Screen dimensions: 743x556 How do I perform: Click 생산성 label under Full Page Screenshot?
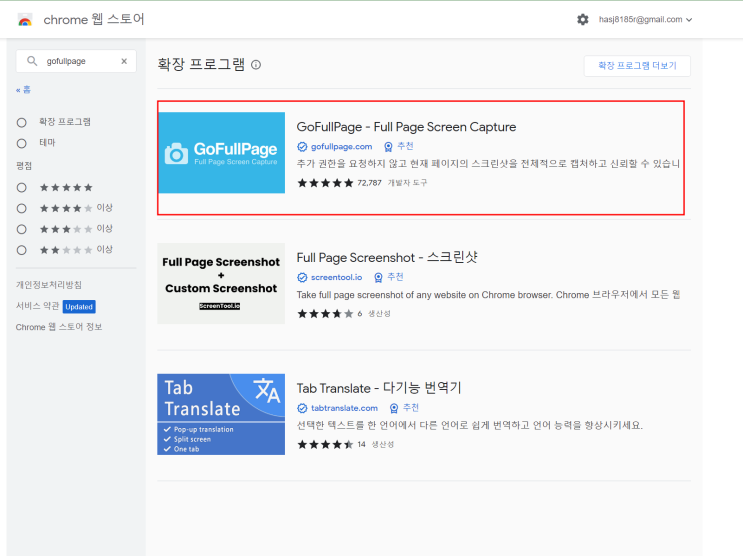point(380,314)
